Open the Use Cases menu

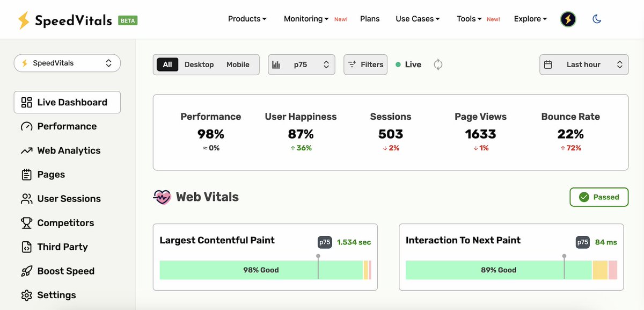pos(417,18)
